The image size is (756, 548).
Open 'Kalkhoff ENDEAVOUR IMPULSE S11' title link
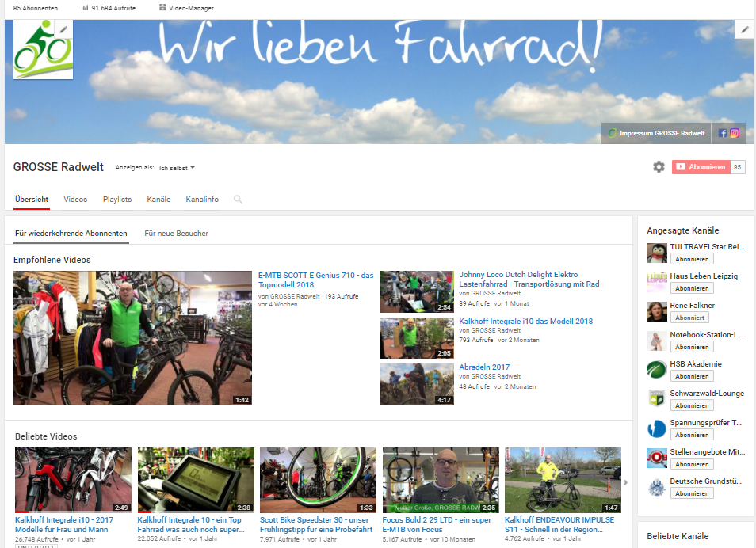559,524
